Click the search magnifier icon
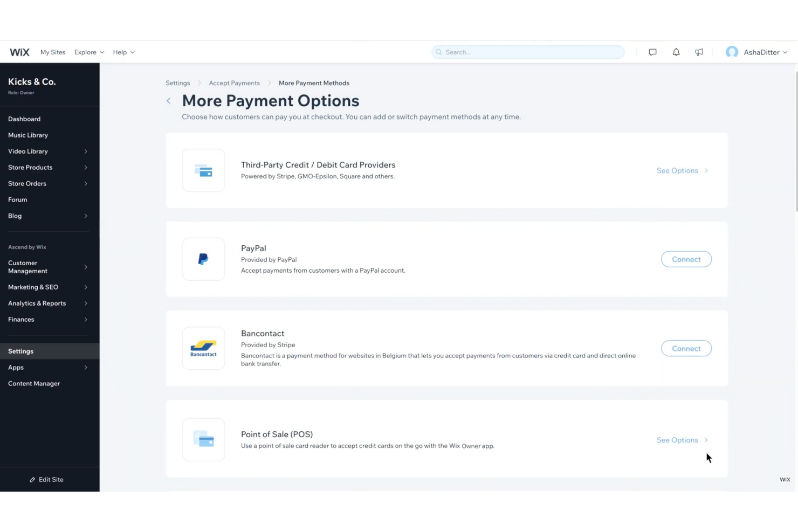 pyautogui.click(x=438, y=52)
